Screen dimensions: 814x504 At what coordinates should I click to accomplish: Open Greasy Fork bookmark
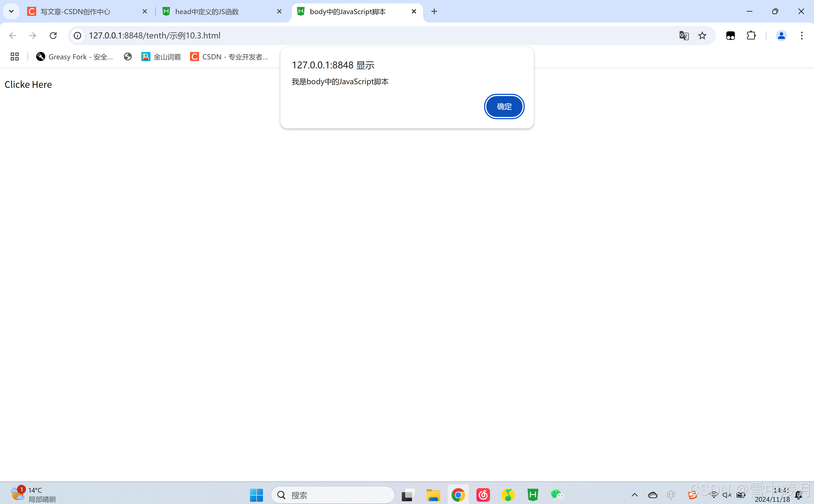(x=74, y=57)
